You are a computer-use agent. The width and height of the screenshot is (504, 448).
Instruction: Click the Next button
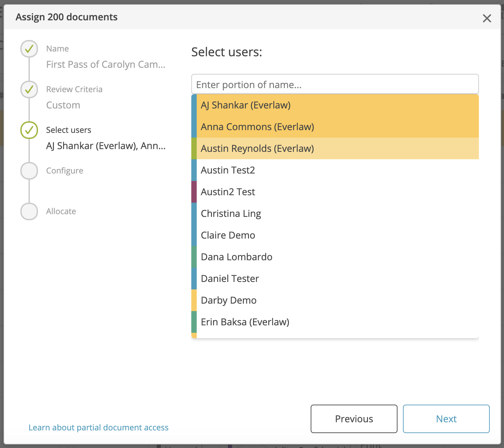[x=446, y=419]
